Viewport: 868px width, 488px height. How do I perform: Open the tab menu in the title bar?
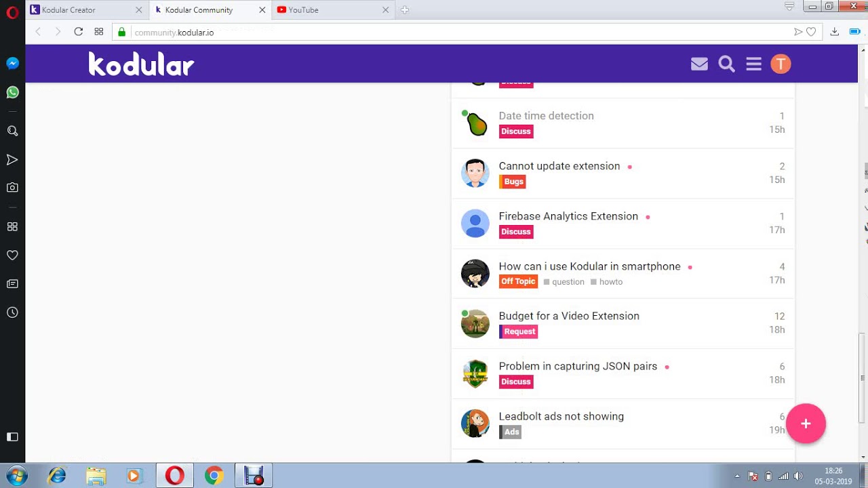[x=789, y=7]
